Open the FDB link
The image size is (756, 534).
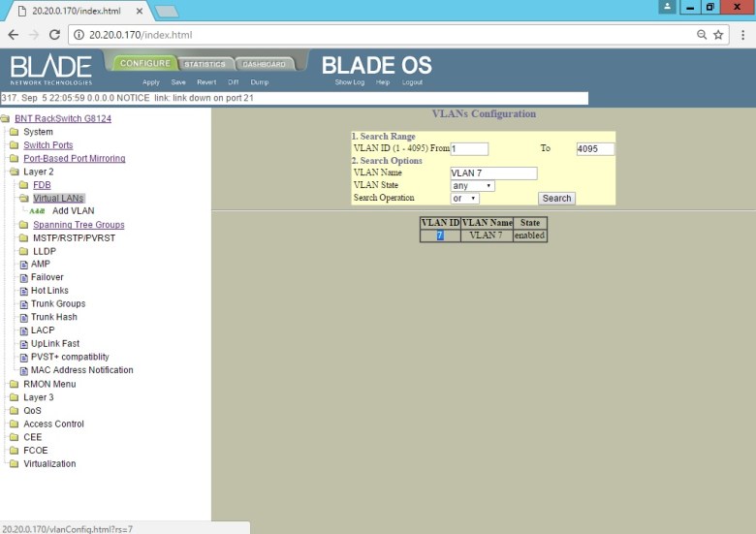42,185
